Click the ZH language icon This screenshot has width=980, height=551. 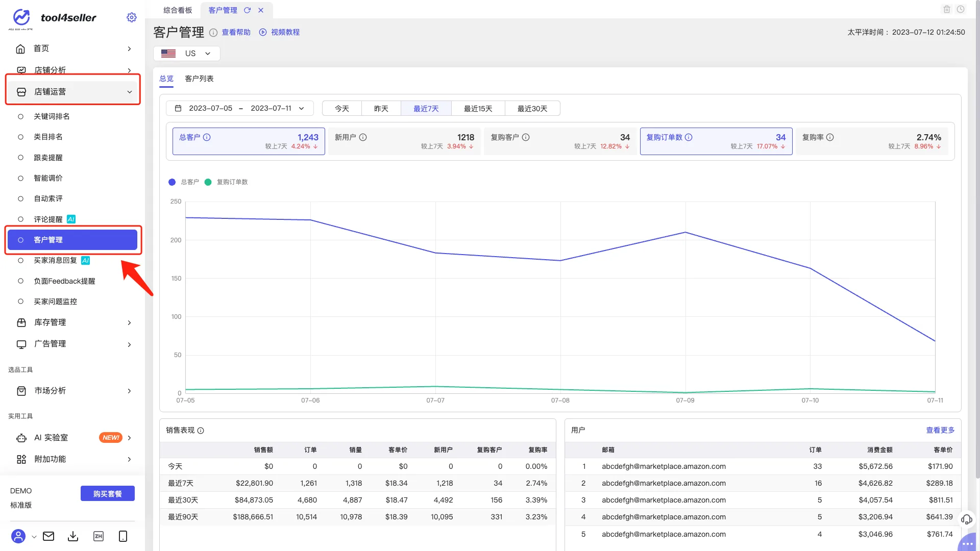click(99, 536)
